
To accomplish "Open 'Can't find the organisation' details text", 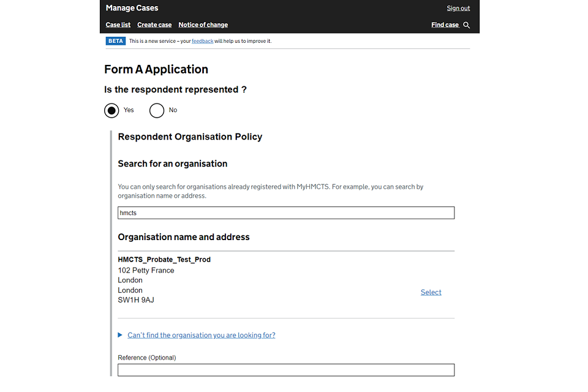I will pyautogui.click(x=201, y=335).
